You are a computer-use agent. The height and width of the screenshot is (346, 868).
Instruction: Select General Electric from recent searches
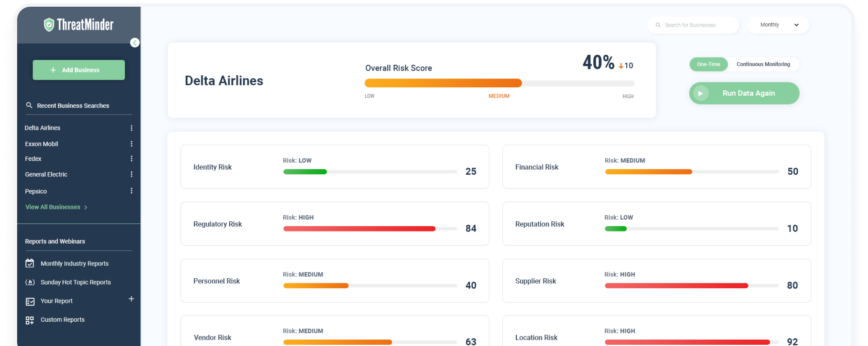(46, 175)
